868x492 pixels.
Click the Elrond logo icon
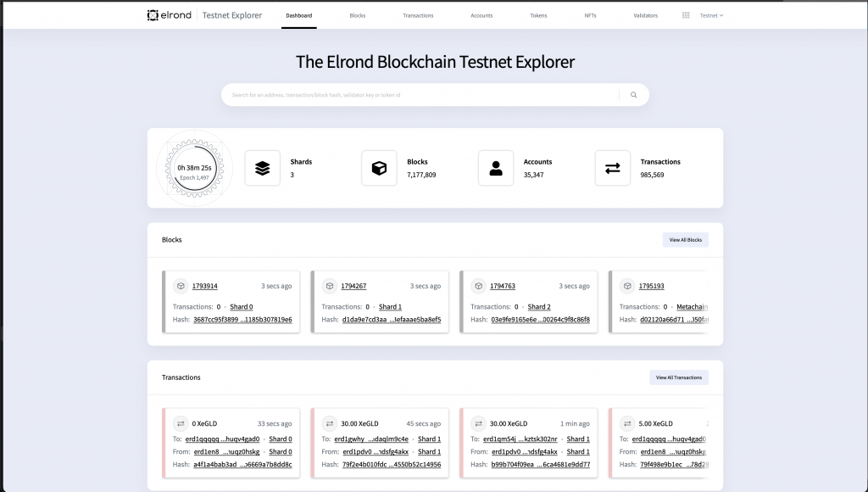153,15
